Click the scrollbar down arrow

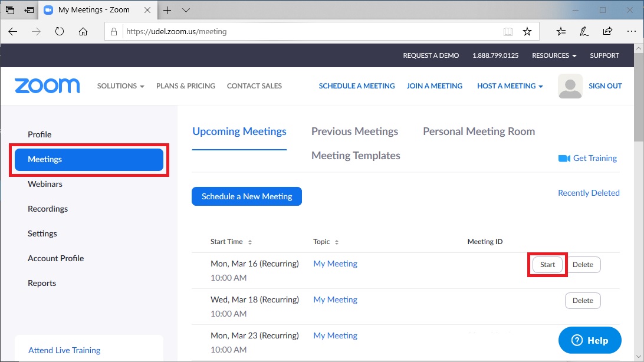pos(639,356)
